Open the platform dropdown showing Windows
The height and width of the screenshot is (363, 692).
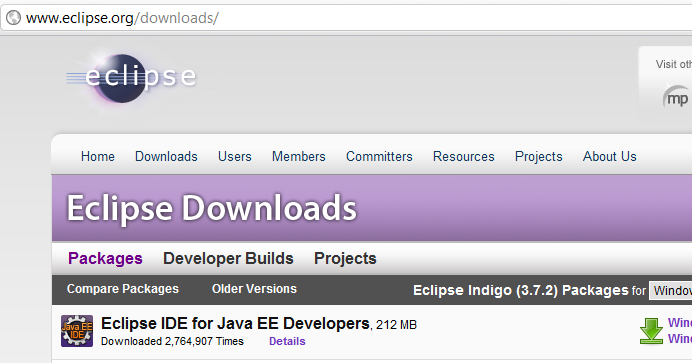[671, 291]
